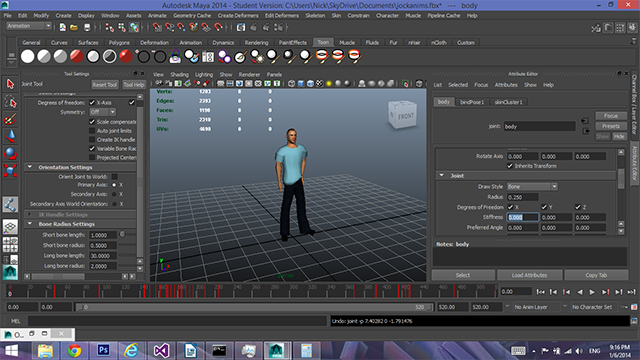Switch to the Polygons shelf tab

pyautogui.click(x=119, y=42)
